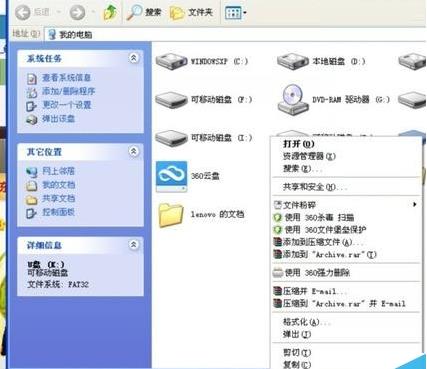This screenshot has width=427, height=369.
Task: Open 我的文档 link
Action: tap(58, 185)
